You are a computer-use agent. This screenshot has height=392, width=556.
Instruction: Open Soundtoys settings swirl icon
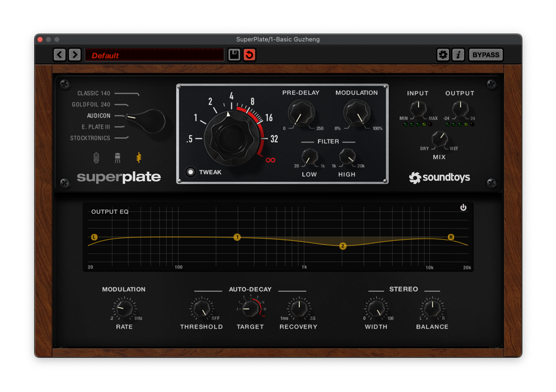tap(443, 55)
